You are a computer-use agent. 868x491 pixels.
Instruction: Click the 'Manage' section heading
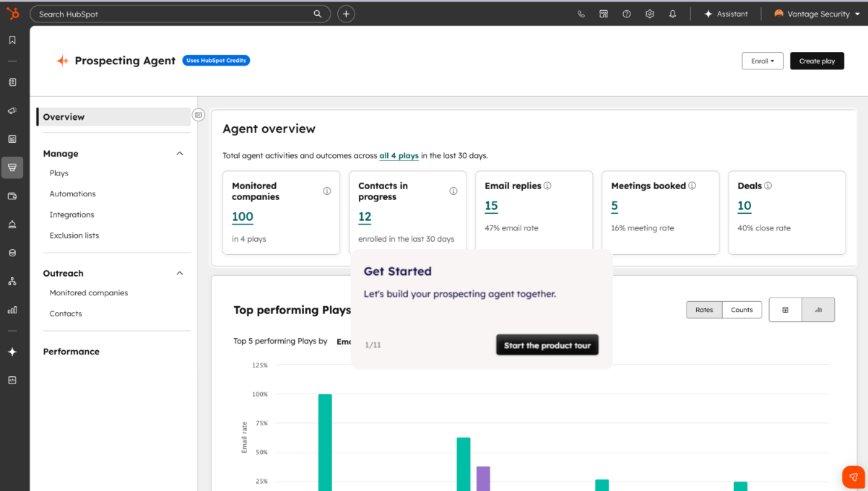pos(61,154)
